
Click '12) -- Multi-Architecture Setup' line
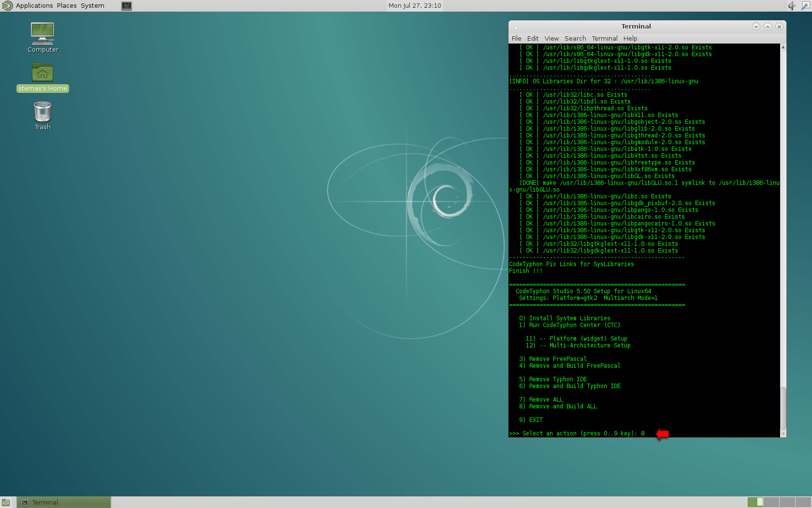[x=578, y=345]
